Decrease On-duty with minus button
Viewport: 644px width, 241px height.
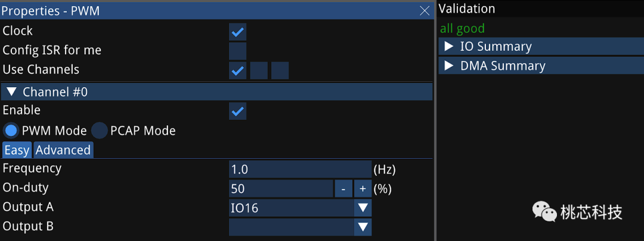pyautogui.click(x=343, y=189)
